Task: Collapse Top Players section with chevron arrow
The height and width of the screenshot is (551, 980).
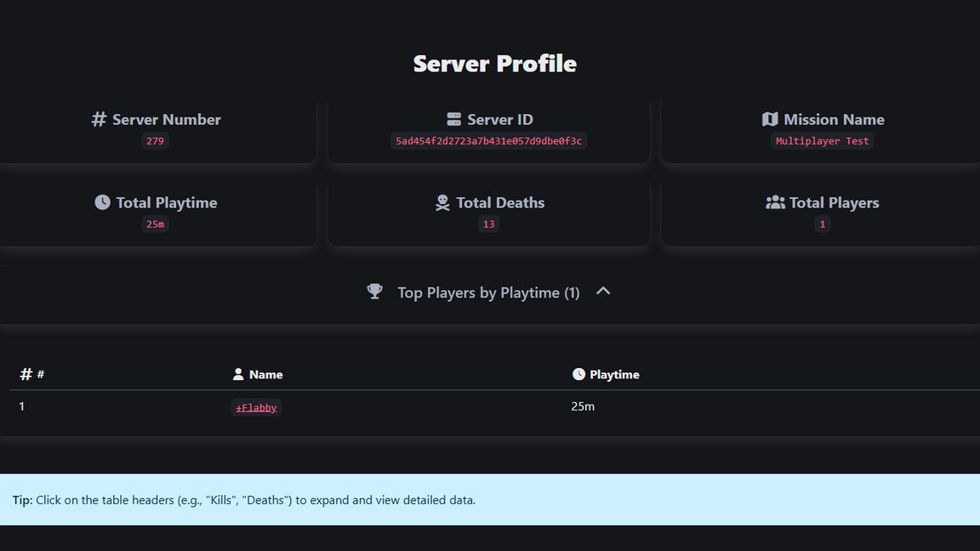Action: point(603,292)
